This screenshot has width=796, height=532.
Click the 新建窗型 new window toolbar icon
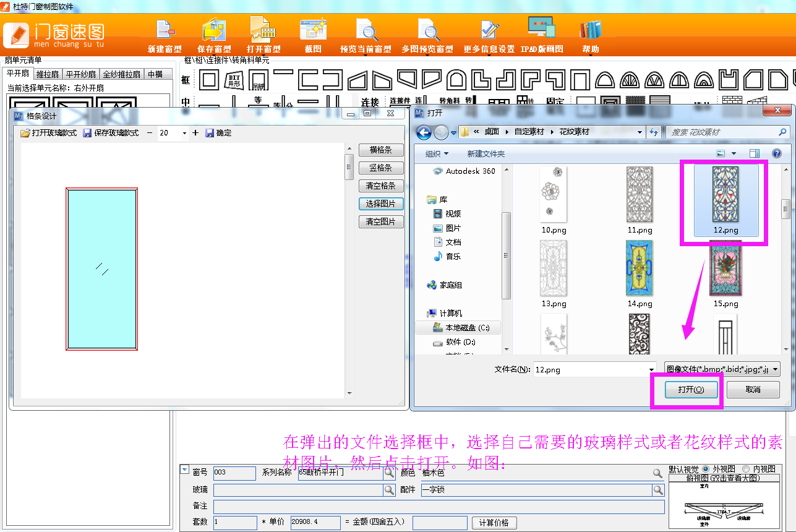pos(165,31)
